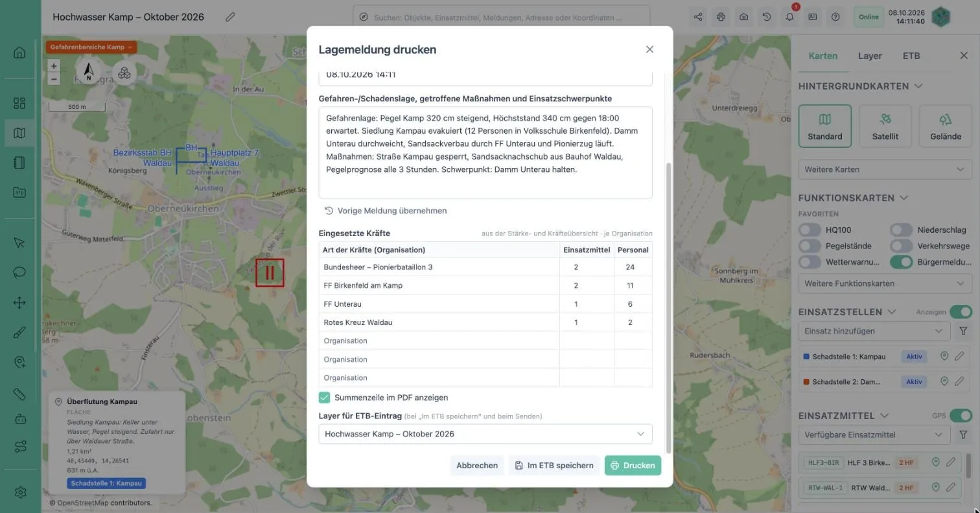Select the speech bubble annotation tool
Image resolution: width=980 pixels, height=513 pixels.
(19, 272)
